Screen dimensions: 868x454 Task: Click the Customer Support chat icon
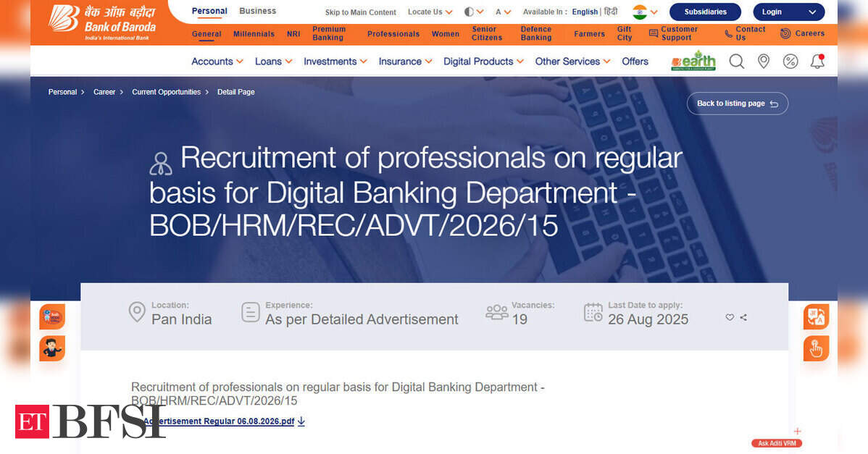click(654, 34)
